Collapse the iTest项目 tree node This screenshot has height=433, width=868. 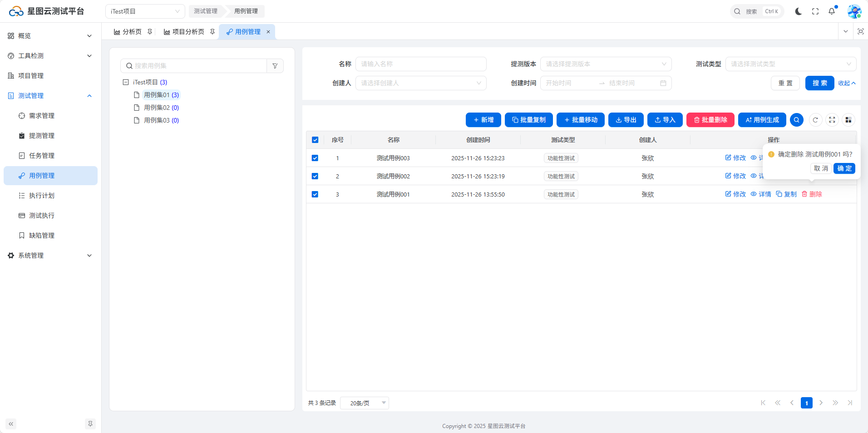coord(126,82)
